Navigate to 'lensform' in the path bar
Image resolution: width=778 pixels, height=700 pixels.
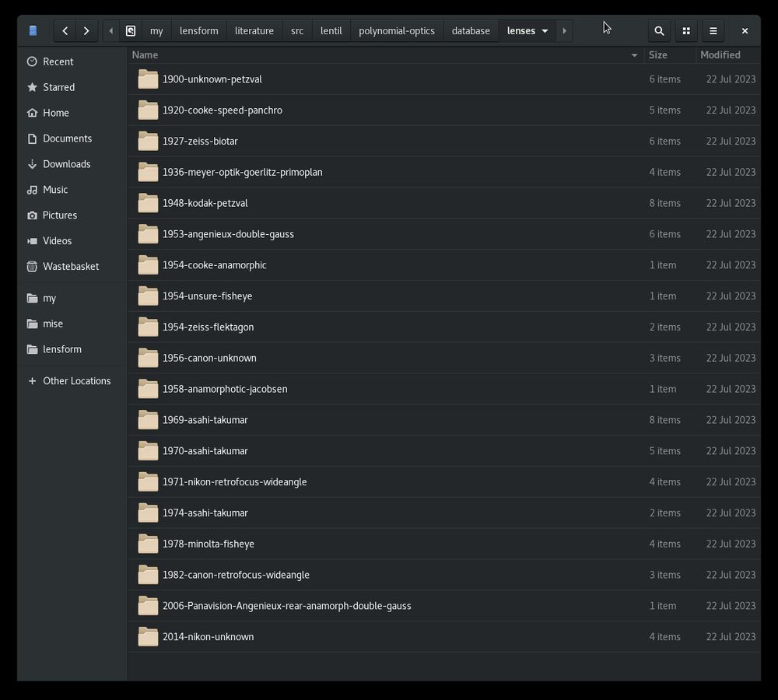pyautogui.click(x=199, y=31)
